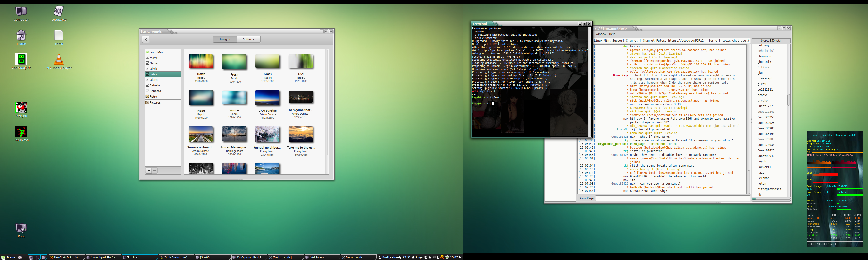This screenshot has height=260, width=868.
Task: Open the Mint Menu button in panel
Action: pos(8,257)
